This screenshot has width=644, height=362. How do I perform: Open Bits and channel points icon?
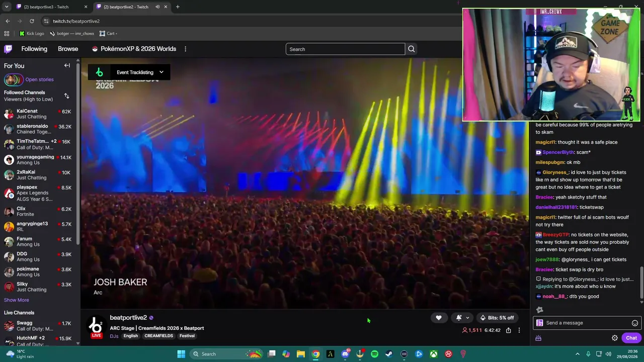click(538, 338)
